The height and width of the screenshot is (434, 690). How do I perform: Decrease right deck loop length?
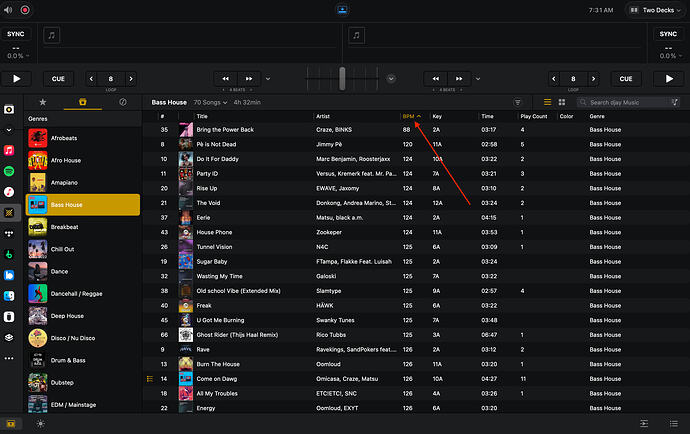(x=554, y=79)
